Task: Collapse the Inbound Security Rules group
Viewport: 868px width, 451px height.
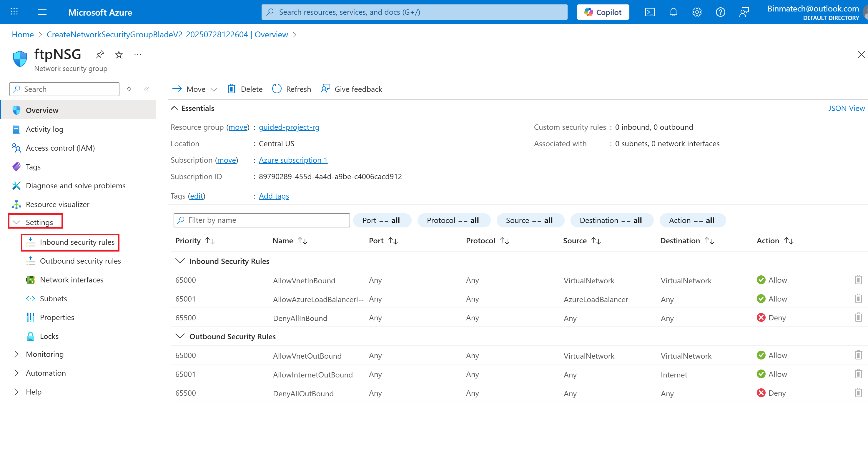Action: [180, 261]
